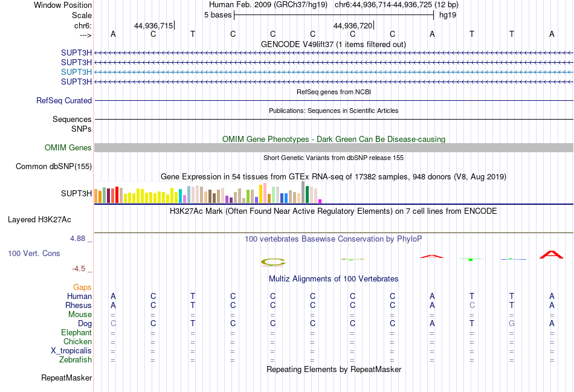574x392 pixels.
Task: Click the GTEx Gene Expression track title
Action: [334, 177]
